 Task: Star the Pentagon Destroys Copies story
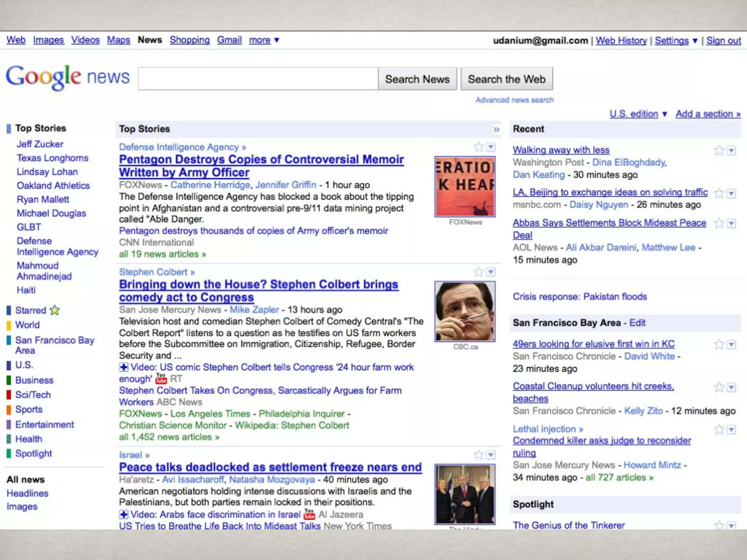(479, 147)
